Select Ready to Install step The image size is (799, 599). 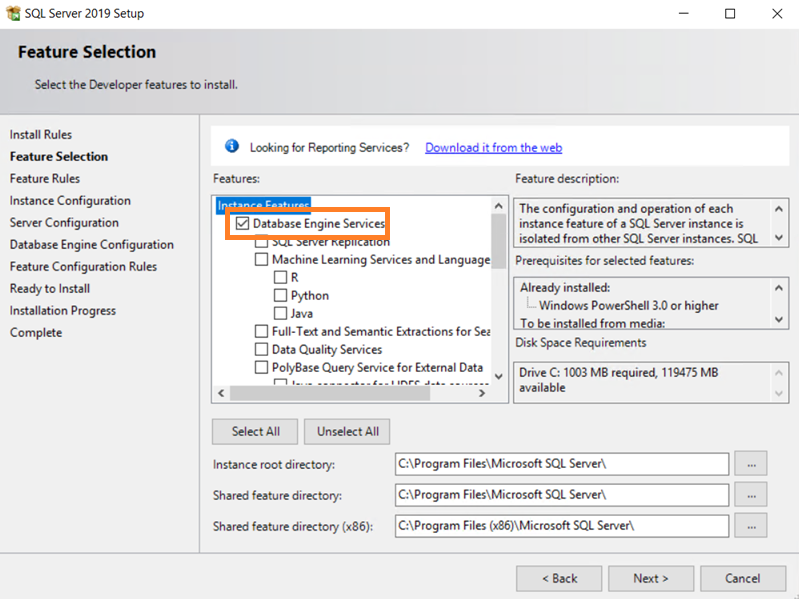coord(49,288)
